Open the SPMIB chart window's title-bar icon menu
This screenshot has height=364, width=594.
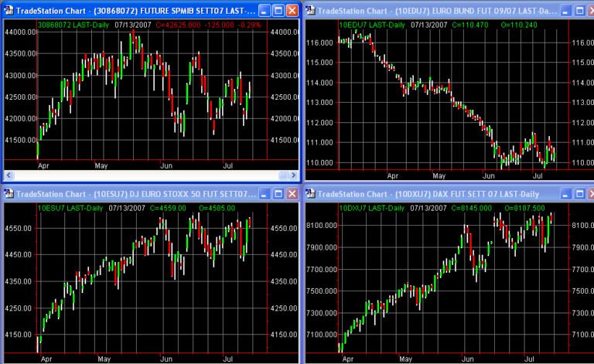(8, 11)
